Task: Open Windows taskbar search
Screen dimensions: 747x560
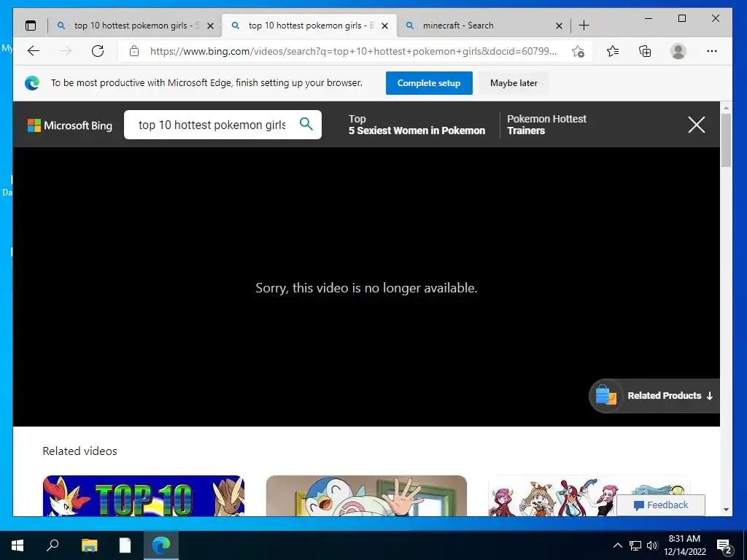Action: [x=53, y=545]
